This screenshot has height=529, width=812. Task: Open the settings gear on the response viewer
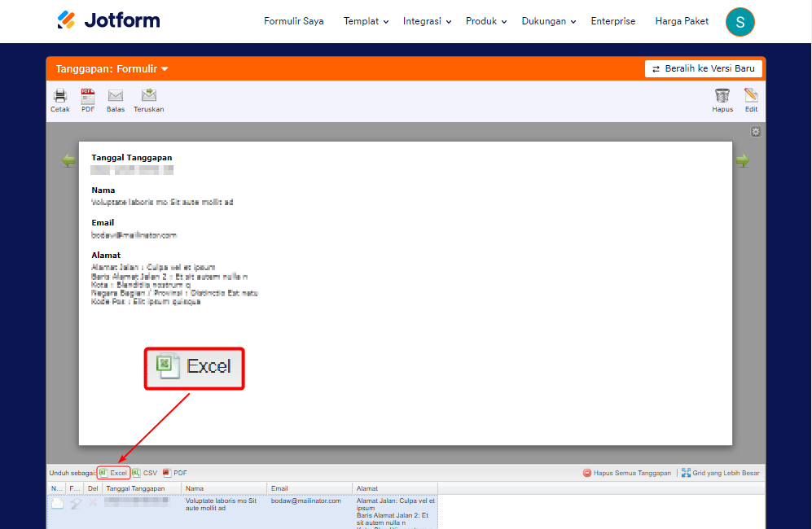point(755,131)
